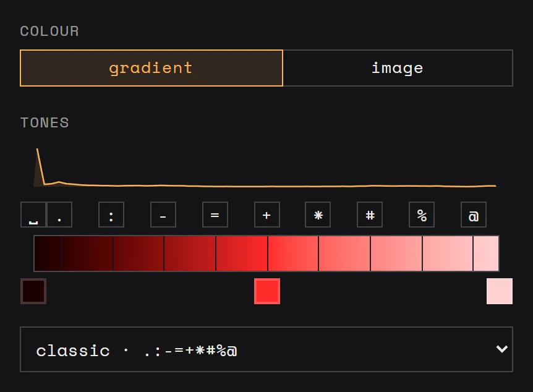The height and width of the screenshot is (392, 533).
Task: Select the percent character tone box
Action: (x=422, y=215)
